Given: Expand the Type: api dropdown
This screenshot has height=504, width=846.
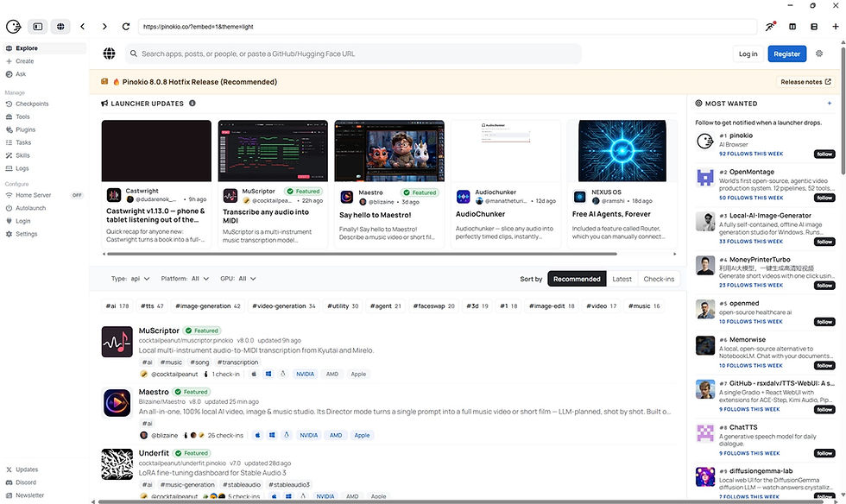Looking at the screenshot, I should (130, 279).
